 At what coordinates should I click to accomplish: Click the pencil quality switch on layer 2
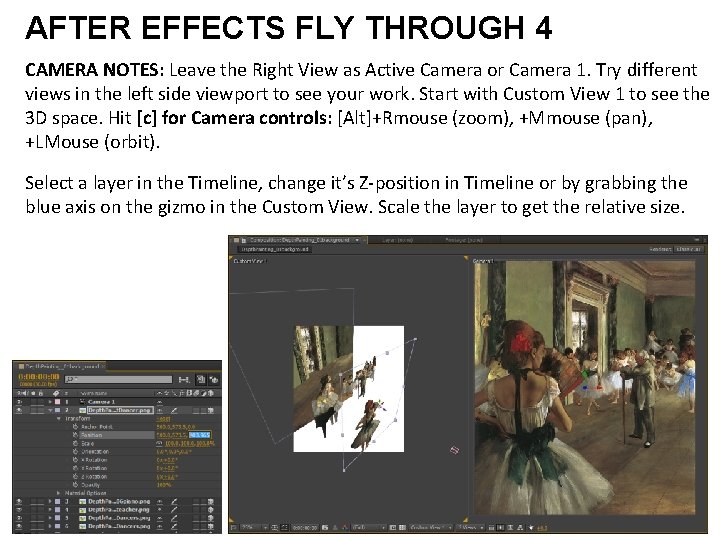[174, 410]
